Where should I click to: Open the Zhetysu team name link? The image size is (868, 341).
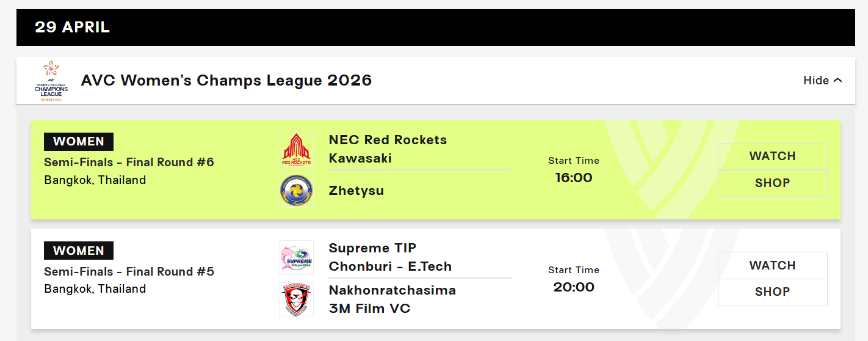tap(356, 191)
